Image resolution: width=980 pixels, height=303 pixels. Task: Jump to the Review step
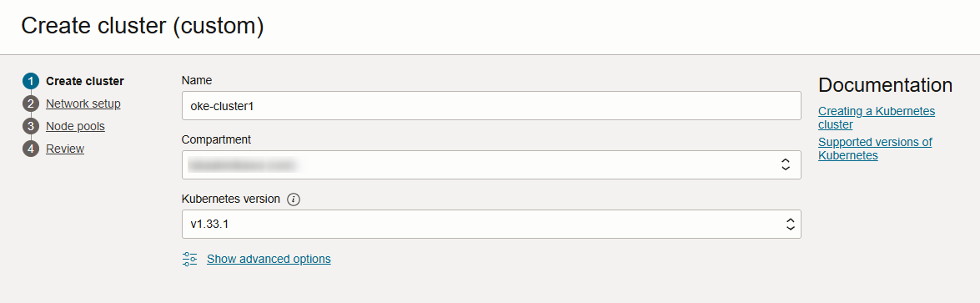(65, 149)
